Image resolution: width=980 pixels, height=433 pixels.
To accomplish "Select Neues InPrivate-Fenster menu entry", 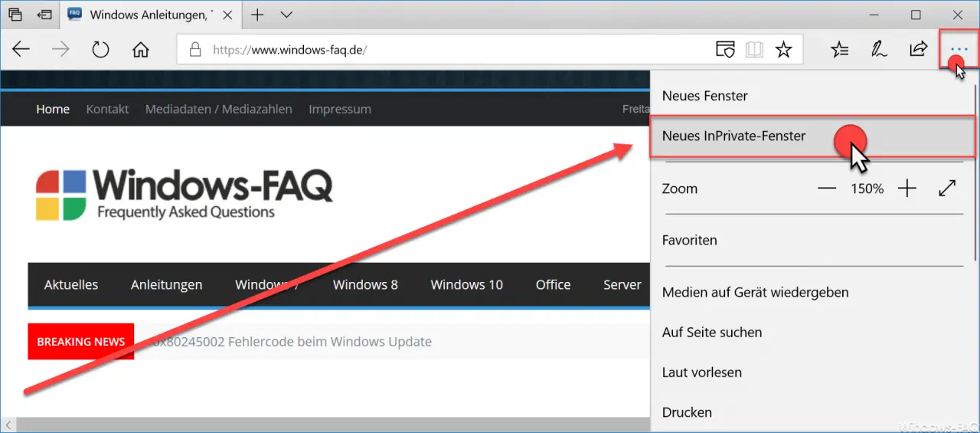I will [814, 136].
